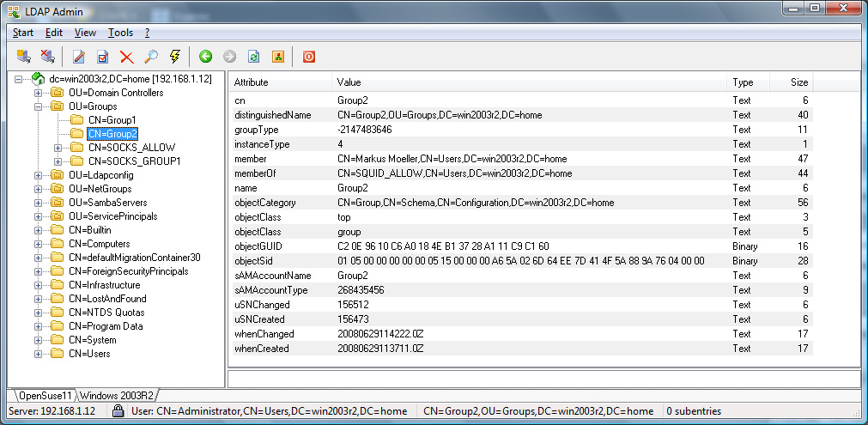The image size is (868, 425).
Task: Click folder icon of OU=Domain Controllers
Action: (58, 93)
